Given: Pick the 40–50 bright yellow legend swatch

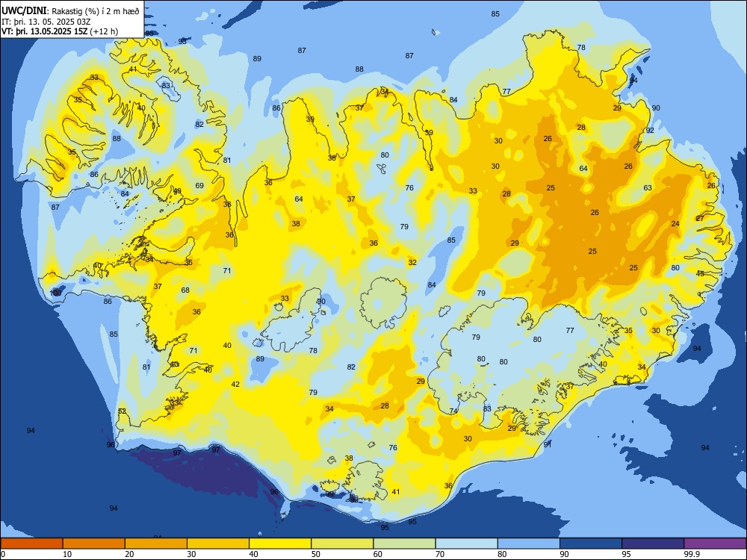Looking at the screenshot, I should 280,544.
